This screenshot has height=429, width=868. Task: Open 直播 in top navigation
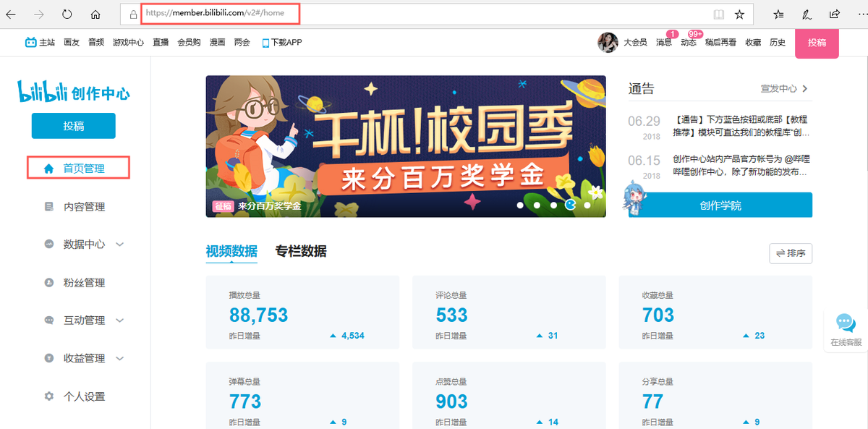pos(161,43)
